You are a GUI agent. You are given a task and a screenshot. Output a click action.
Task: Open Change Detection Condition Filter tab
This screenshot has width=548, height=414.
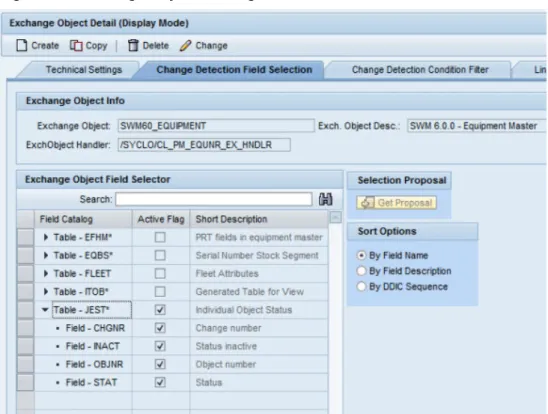pyautogui.click(x=420, y=70)
